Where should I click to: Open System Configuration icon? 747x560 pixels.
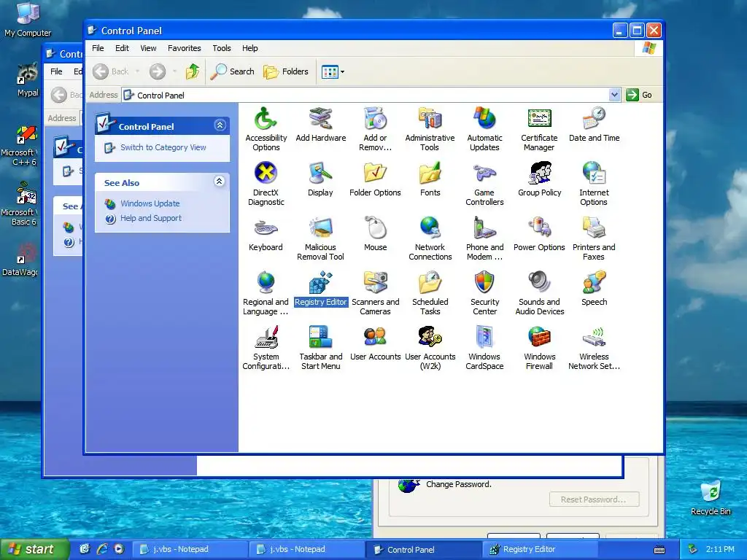[266, 348]
